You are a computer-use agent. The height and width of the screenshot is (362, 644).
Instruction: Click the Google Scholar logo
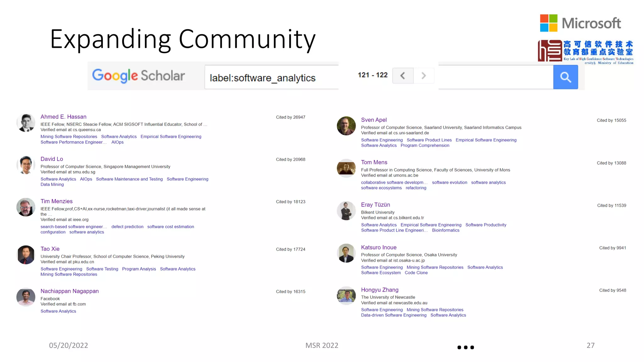pyautogui.click(x=138, y=76)
